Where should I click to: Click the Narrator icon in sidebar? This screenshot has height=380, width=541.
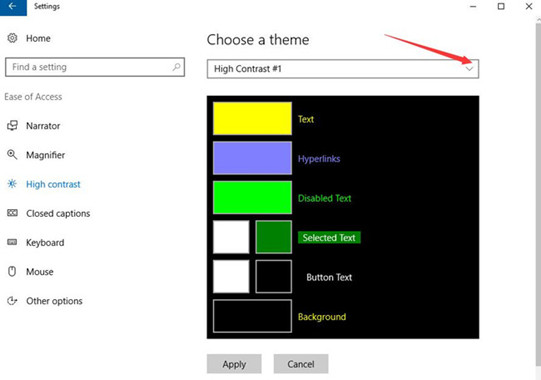click(12, 126)
